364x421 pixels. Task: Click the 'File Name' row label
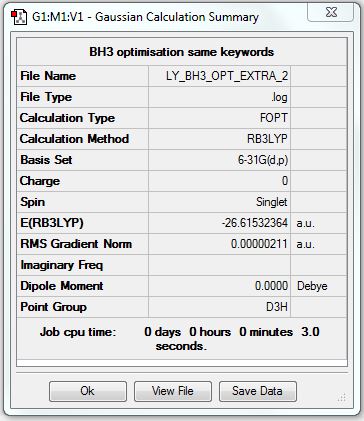coord(48,76)
